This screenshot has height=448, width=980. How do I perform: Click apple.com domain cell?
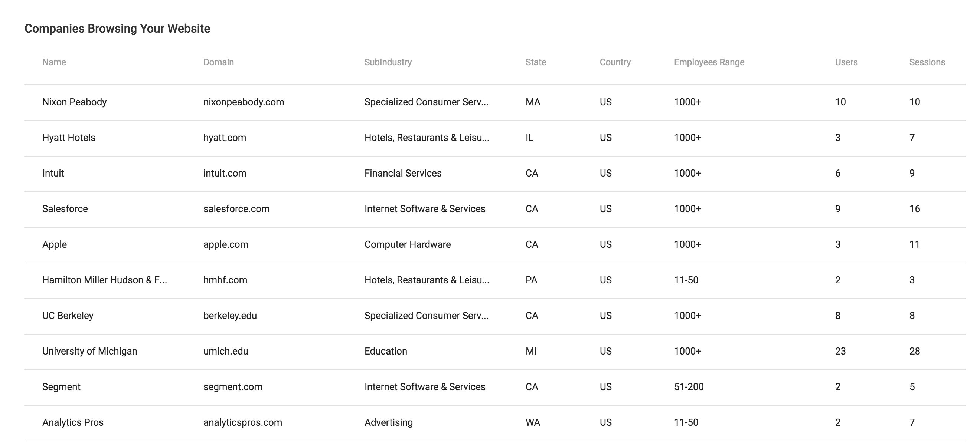pyautogui.click(x=226, y=245)
